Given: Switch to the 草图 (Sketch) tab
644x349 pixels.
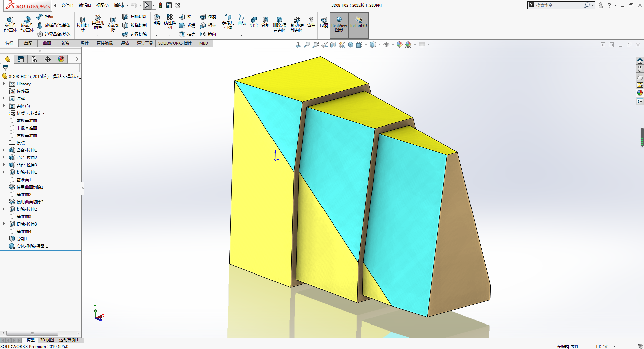Looking at the screenshot, I should coord(28,43).
